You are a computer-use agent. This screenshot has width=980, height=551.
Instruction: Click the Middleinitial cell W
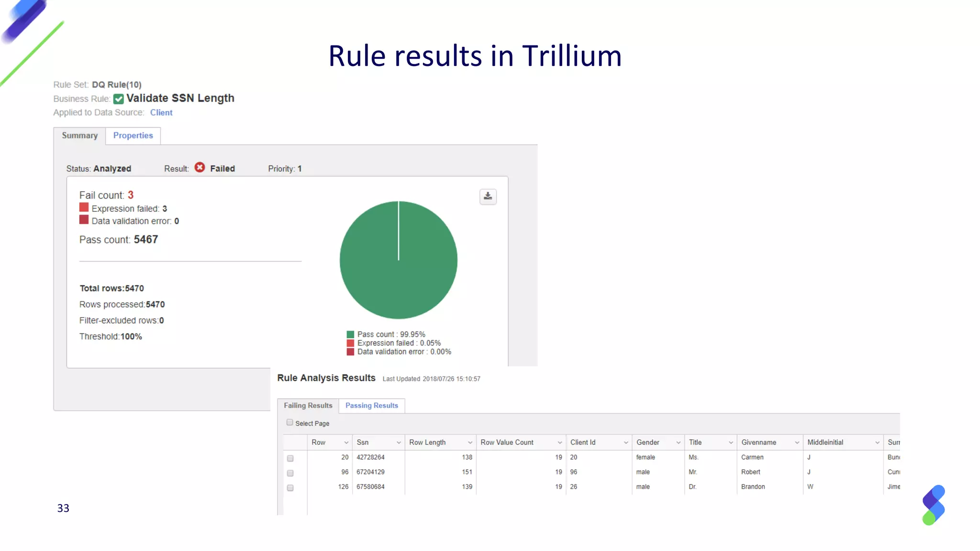810,487
